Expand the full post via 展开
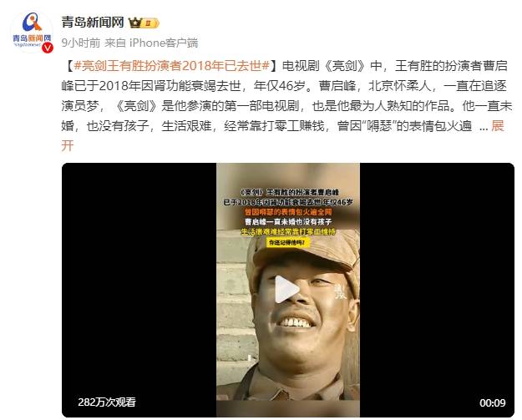This screenshot has width=522, height=420. [498, 126]
